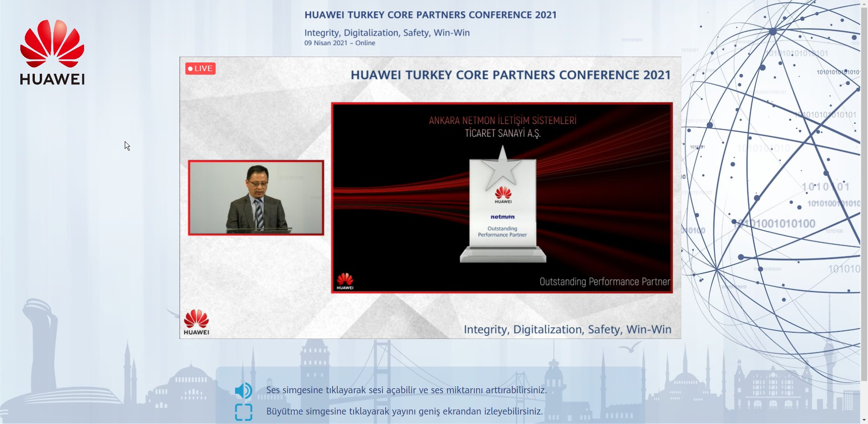Click the "Ses simgesine tıklayarak…" instruction text
Image resolution: width=868 pixels, height=424 pixels.
click(406, 390)
